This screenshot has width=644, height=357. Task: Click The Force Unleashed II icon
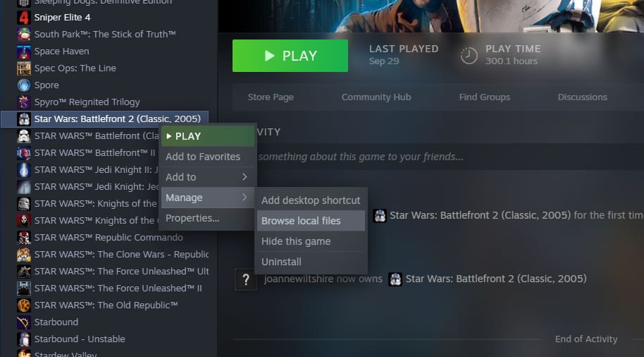pyautogui.click(x=24, y=289)
